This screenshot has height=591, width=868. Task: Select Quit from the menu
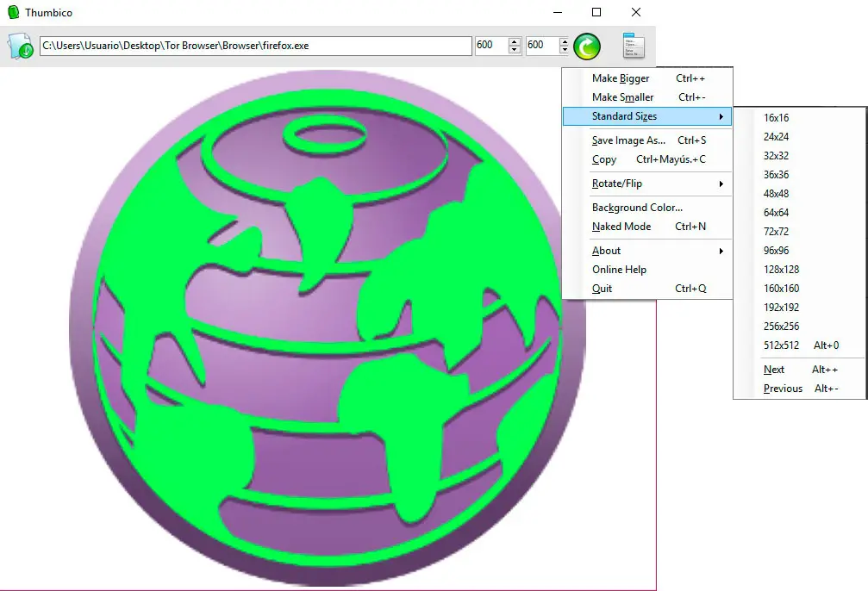click(647, 289)
